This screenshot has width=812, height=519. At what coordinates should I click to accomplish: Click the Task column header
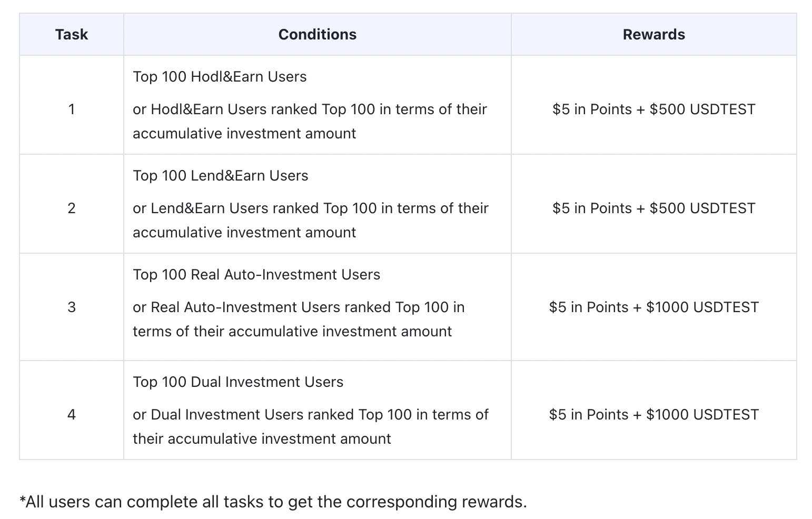tap(71, 35)
